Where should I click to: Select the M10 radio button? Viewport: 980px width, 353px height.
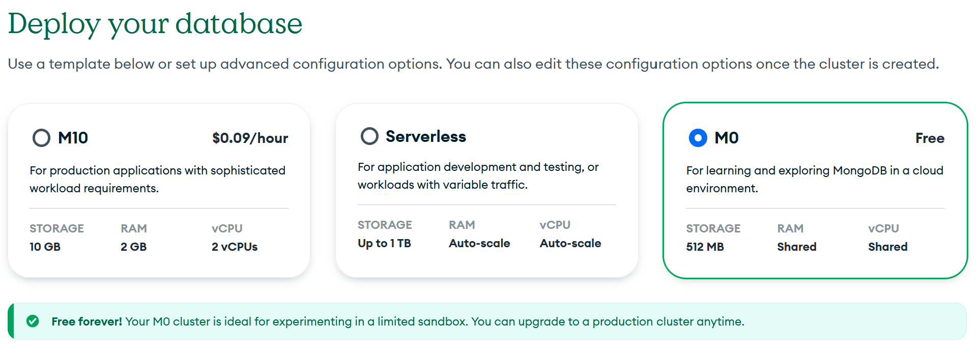[x=41, y=138]
